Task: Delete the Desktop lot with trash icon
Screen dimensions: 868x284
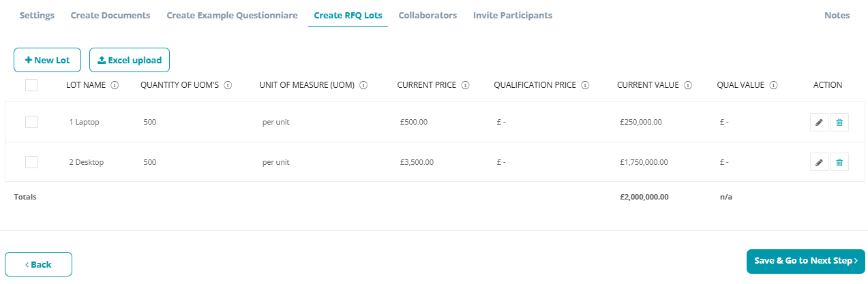Action: (x=839, y=162)
